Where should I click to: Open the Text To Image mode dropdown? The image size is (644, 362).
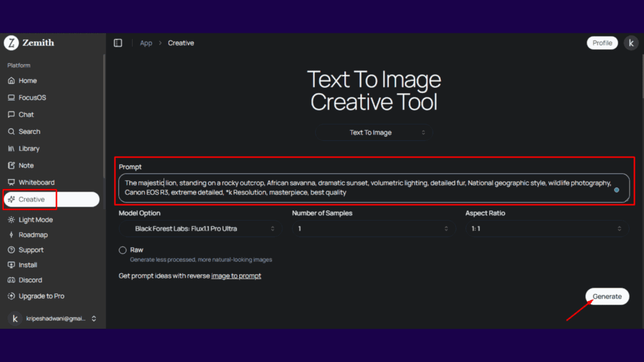tap(374, 133)
